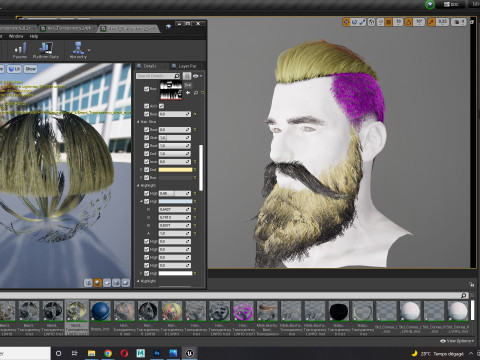The height and width of the screenshot is (360, 480).
Task: Open Google Chrome from the taskbar
Action: pyautogui.click(x=108, y=353)
